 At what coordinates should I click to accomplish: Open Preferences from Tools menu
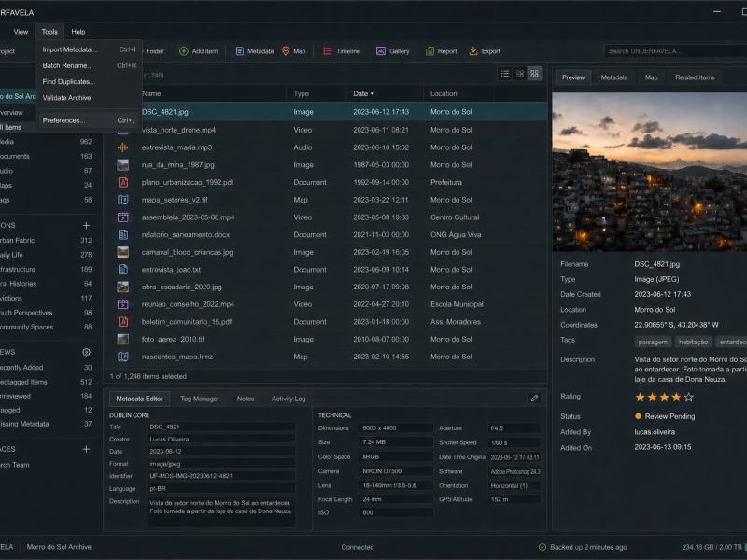[x=89, y=120]
